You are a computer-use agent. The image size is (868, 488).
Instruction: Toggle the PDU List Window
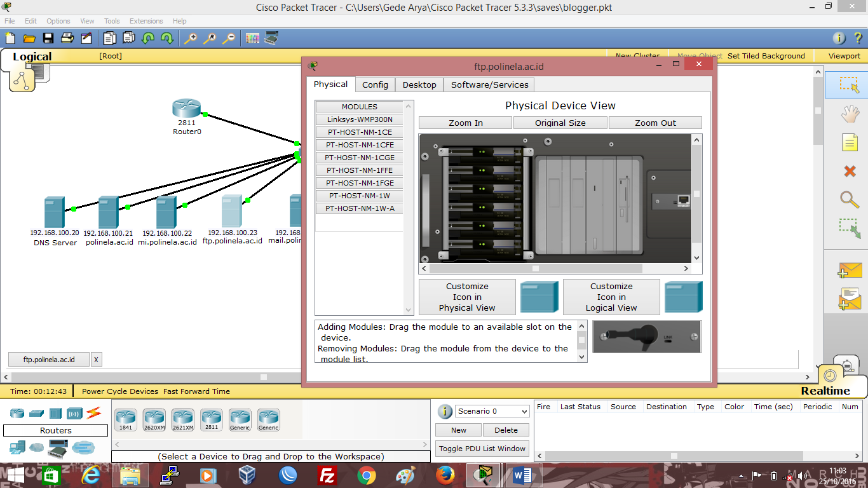coord(482,448)
